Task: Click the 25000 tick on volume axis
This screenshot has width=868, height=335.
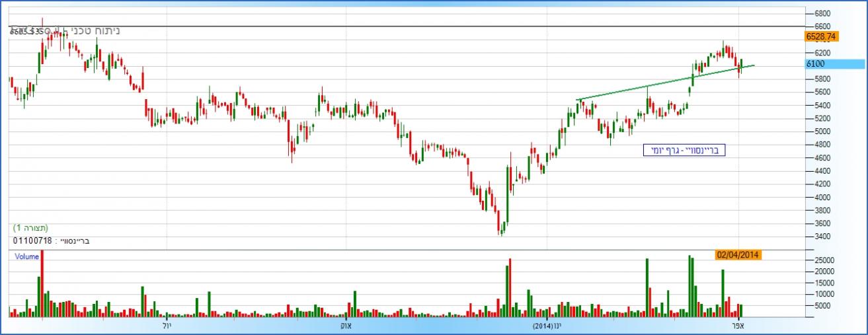Action: [x=824, y=260]
